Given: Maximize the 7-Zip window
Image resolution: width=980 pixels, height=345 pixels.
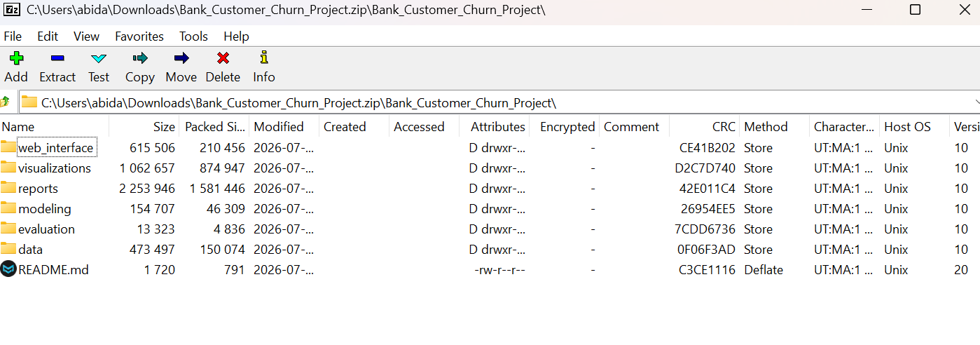Looking at the screenshot, I should (x=915, y=10).
